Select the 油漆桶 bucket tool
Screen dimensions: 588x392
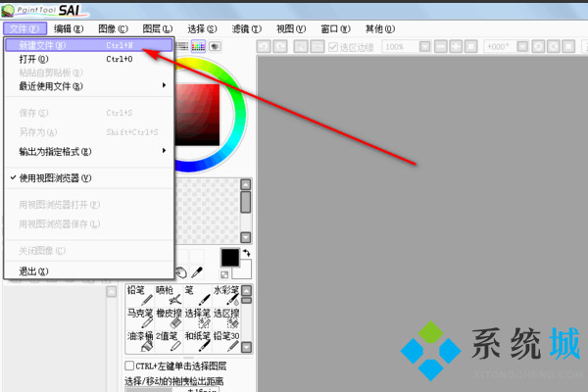139,341
